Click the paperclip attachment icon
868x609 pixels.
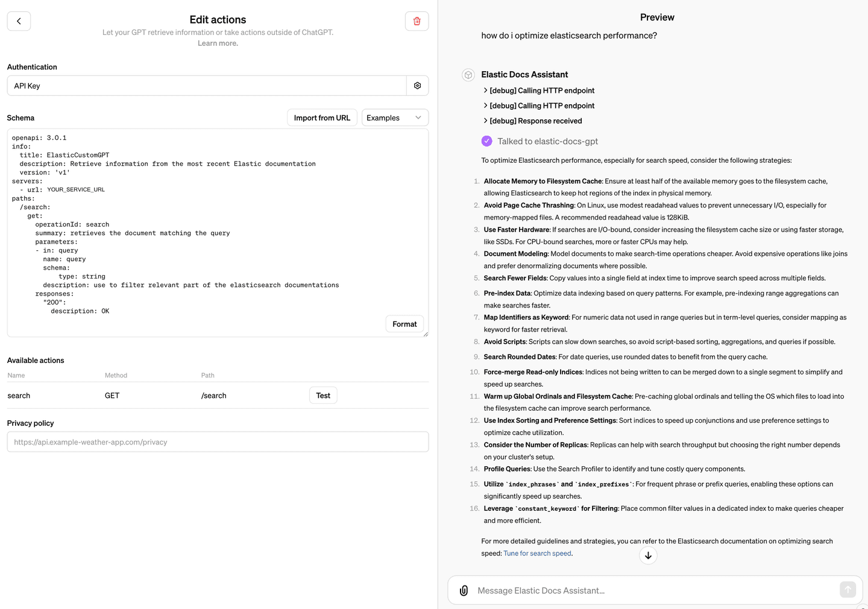(x=463, y=590)
